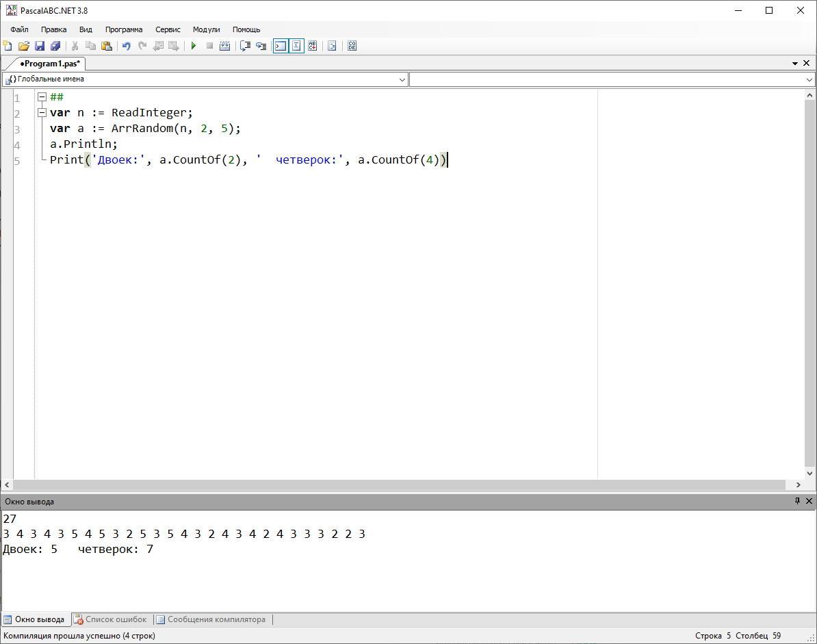This screenshot has height=644, width=817.
Task: Save the file with the floppy disk icon
Action: (40, 46)
